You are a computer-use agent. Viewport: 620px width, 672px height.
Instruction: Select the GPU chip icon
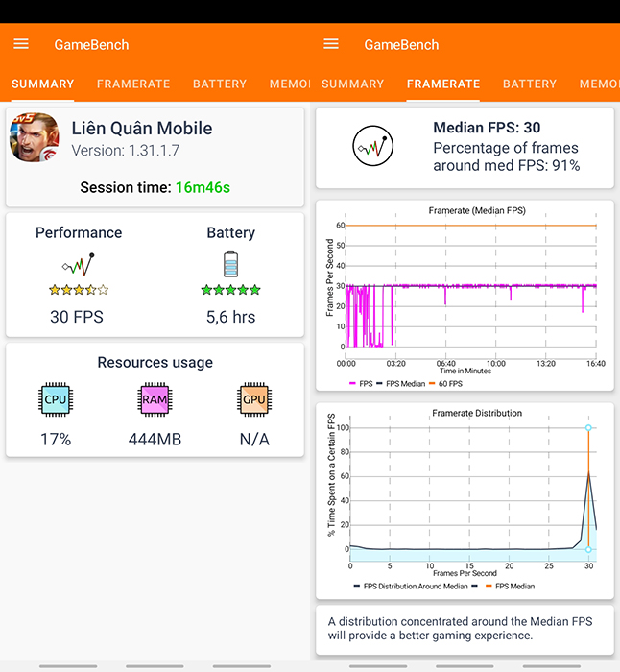(x=254, y=398)
